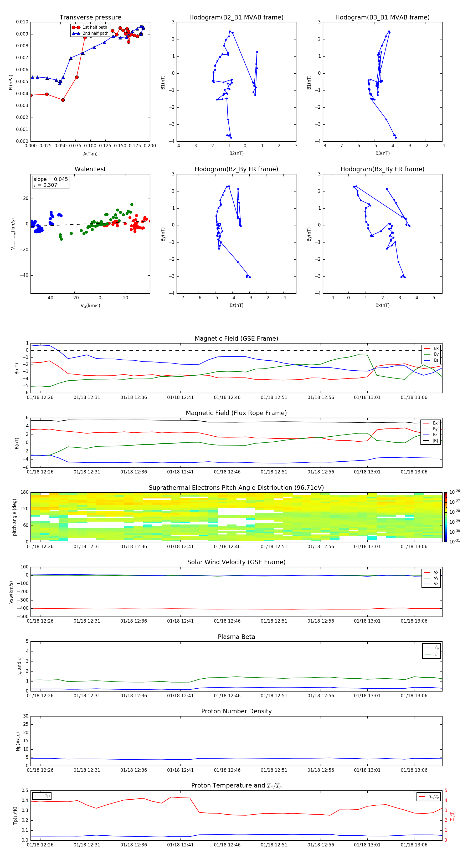The image size is (473, 868).
Task: Click '01/18 12:46' tick under Plasma Beta plot
Action: tap(227, 696)
